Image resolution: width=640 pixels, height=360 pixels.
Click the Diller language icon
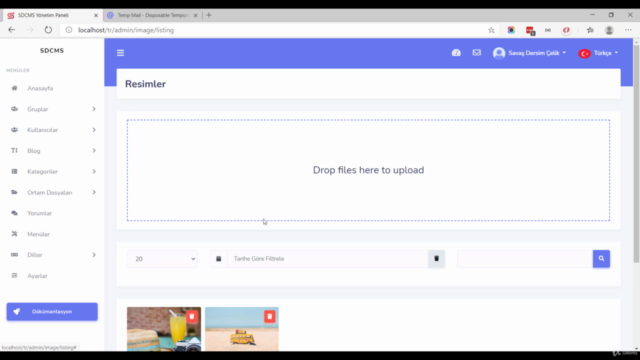(14, 255)
